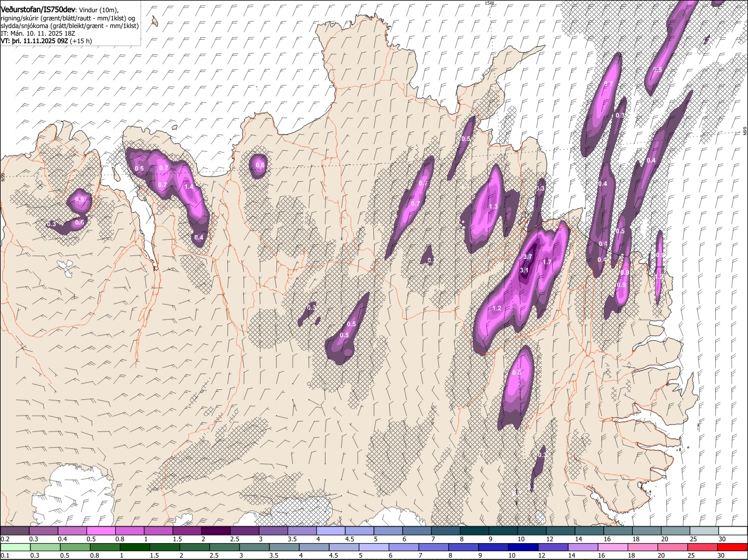Image resolution: width=748 pixels, height=560 pixels.
Task: Click the 1.3 snowfall value on map
Action: tap(493, 206)
